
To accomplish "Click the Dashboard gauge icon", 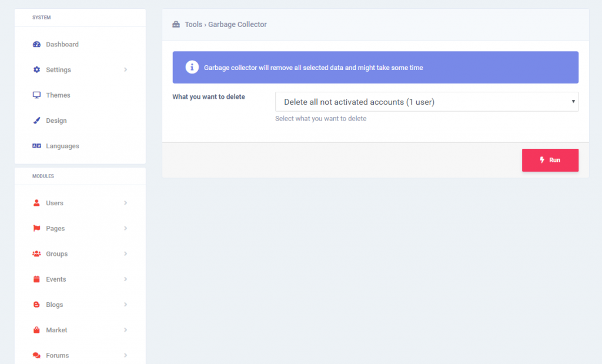I will 36,44.
